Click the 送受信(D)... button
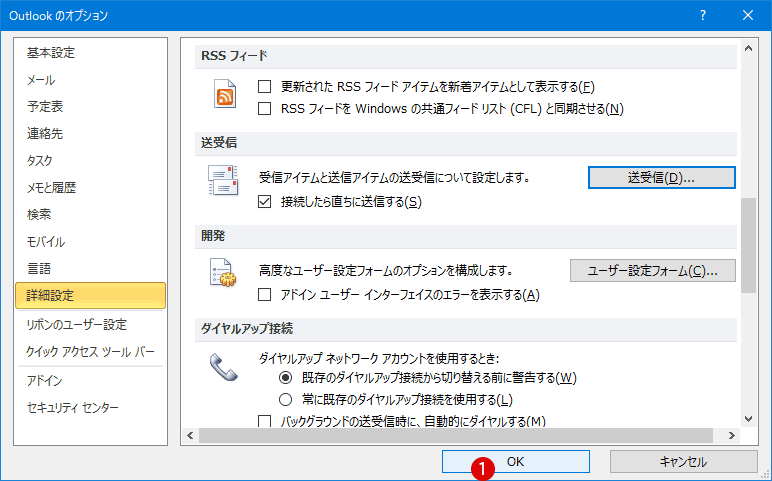The image size is (772, 481). (x=662, y=177)
